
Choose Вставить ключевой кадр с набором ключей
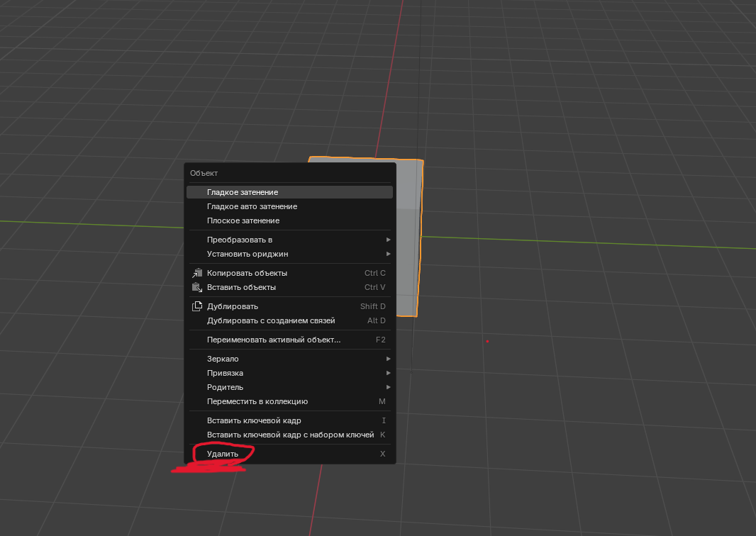point(289,435)
